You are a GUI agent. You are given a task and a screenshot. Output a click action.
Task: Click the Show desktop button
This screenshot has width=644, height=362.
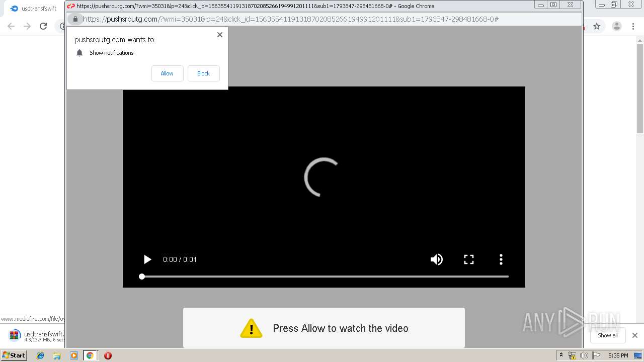click(638, 355)
